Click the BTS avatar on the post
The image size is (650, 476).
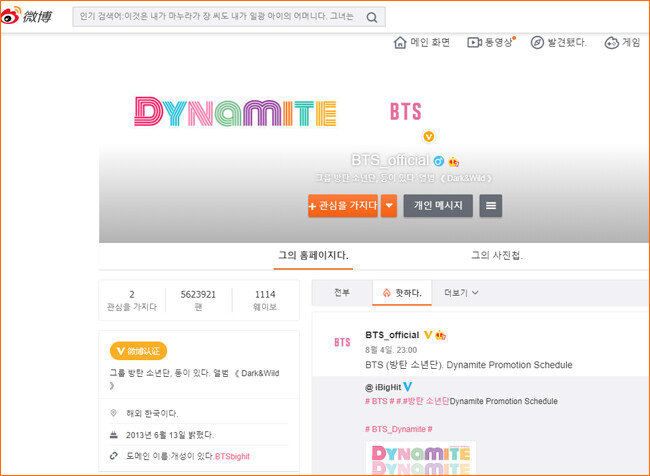pyautogui.click(x=342, y=342)
